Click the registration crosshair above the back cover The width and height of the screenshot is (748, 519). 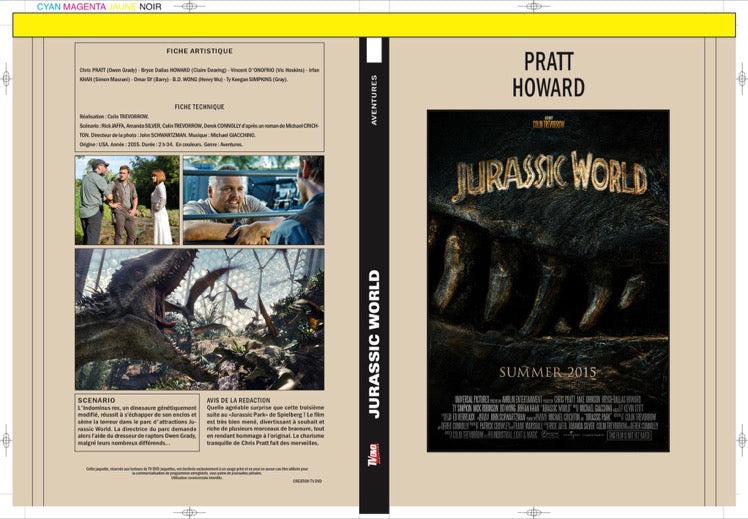189,6
